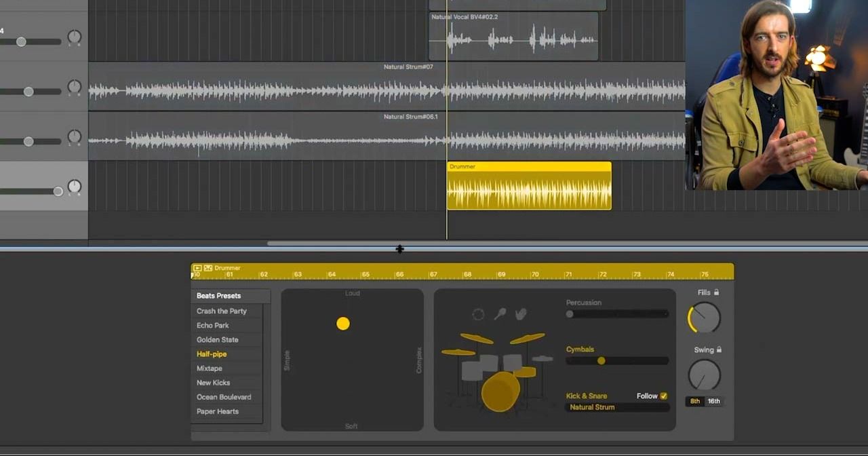This screenshot has height=456, width=868.
Task: Switch the Swing resolution to 16th
Action: (x=713, y=401)
